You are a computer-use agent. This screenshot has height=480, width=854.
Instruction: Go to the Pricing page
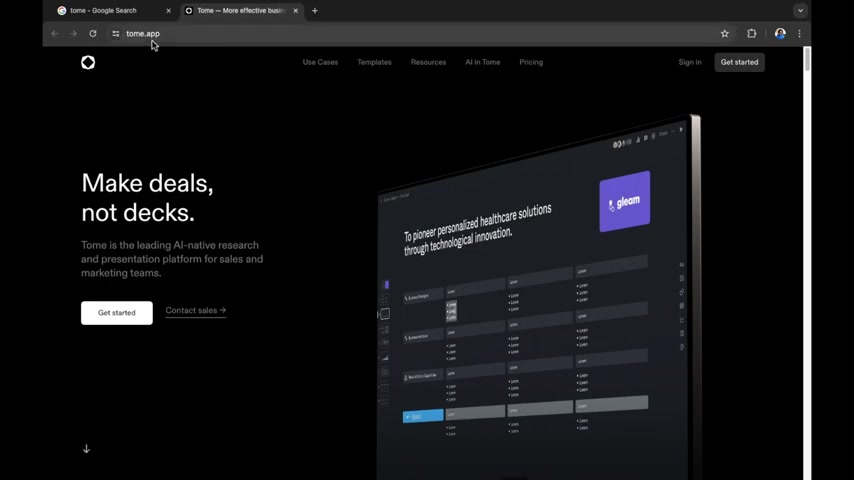click(x=531, y=62)
